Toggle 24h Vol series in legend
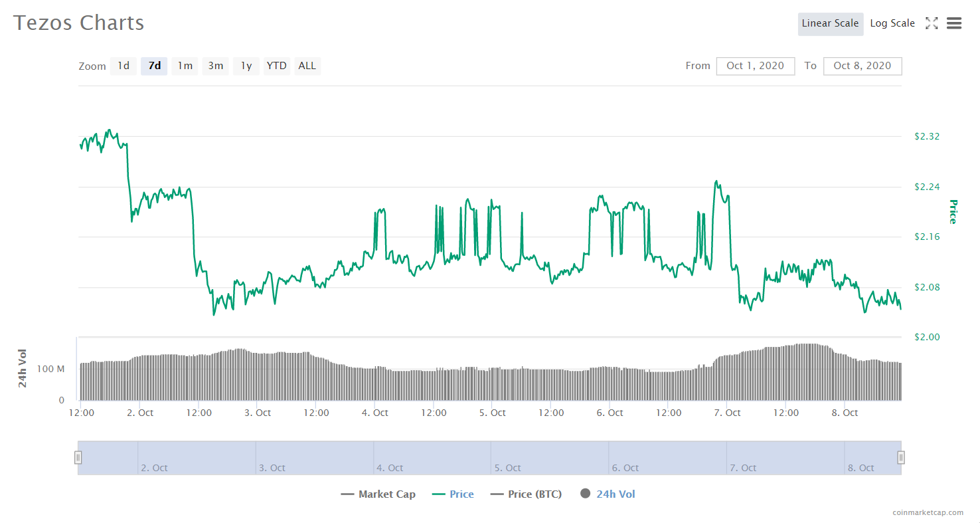Screen dimensions: 980x523 (608, 494)
